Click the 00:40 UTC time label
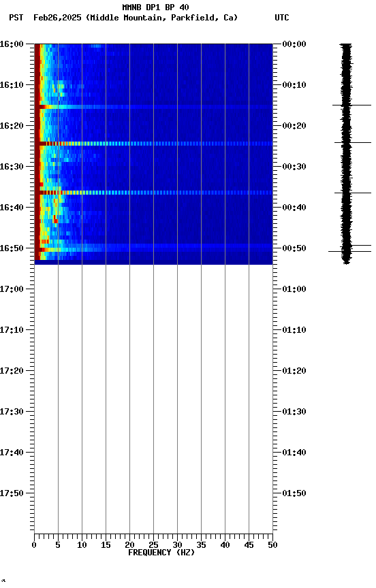Screen dimensions: 376x588 (294, 208)
